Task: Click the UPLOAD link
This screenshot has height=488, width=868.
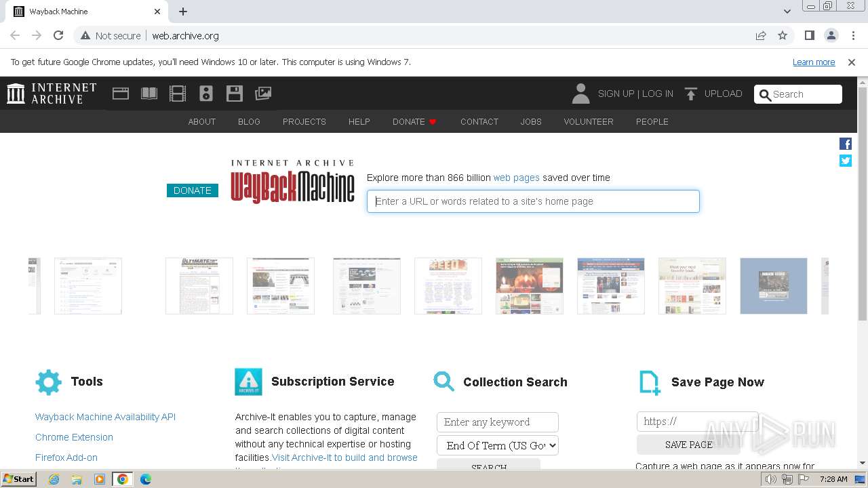Action: [x=724, y=94]
